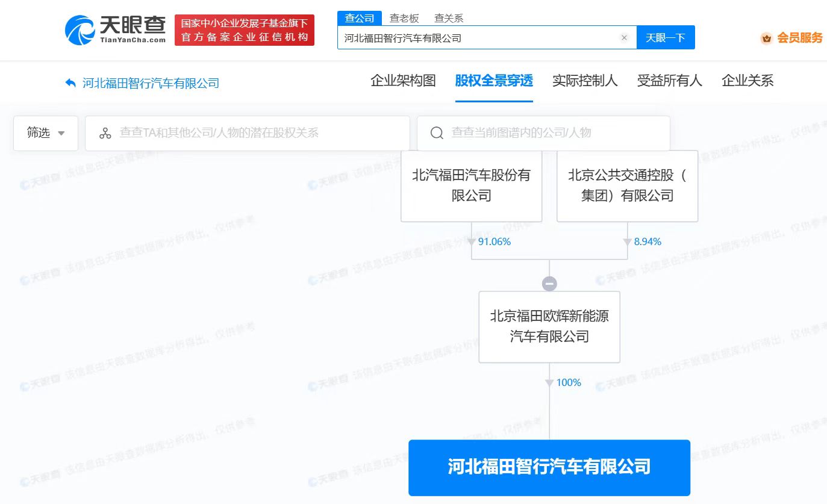
Task: Select the 北汽福田汽车股份有限公司 node
Action: [x=472, y=185]
